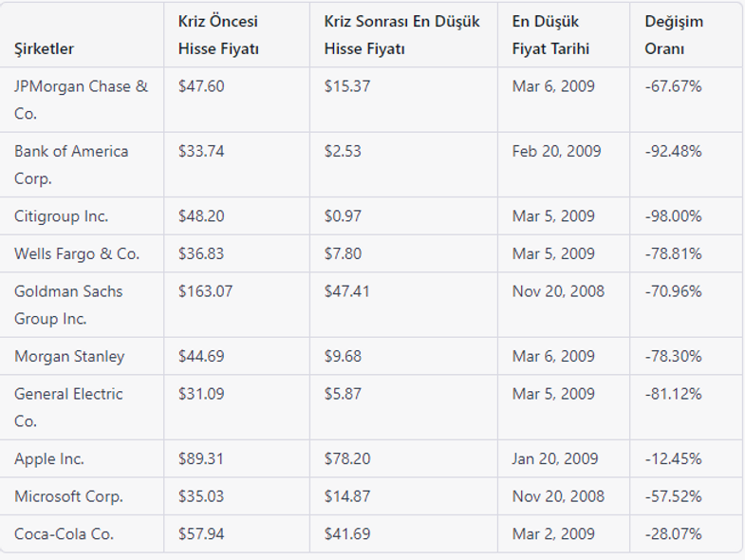Select the Bank of America Corp. cell
745x560 pixels.
pos(71,165)
